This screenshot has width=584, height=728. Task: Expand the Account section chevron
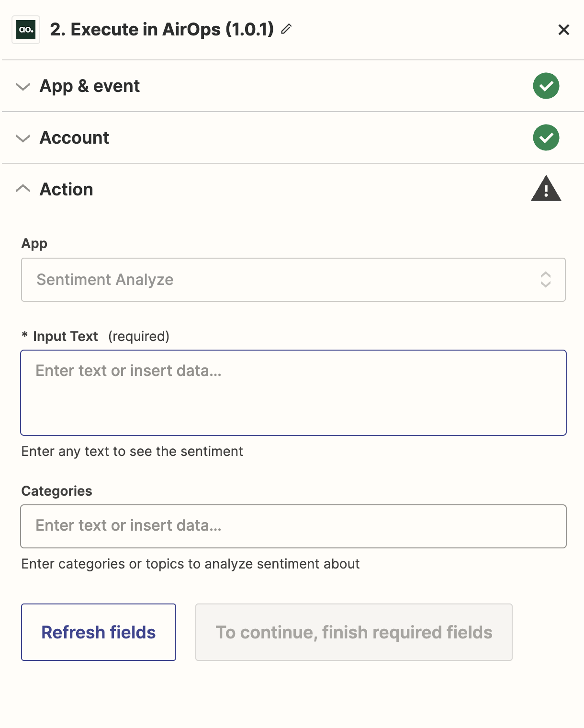click(x=23, y=138)
